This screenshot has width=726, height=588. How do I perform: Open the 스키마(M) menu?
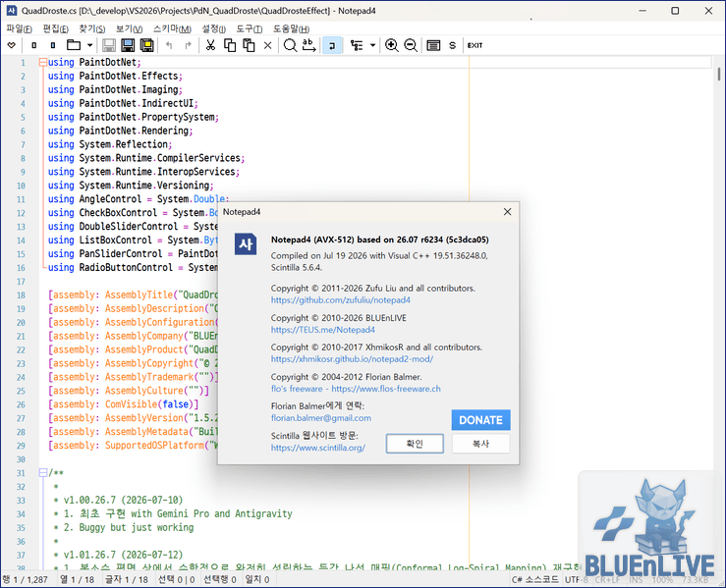[172, 28]
